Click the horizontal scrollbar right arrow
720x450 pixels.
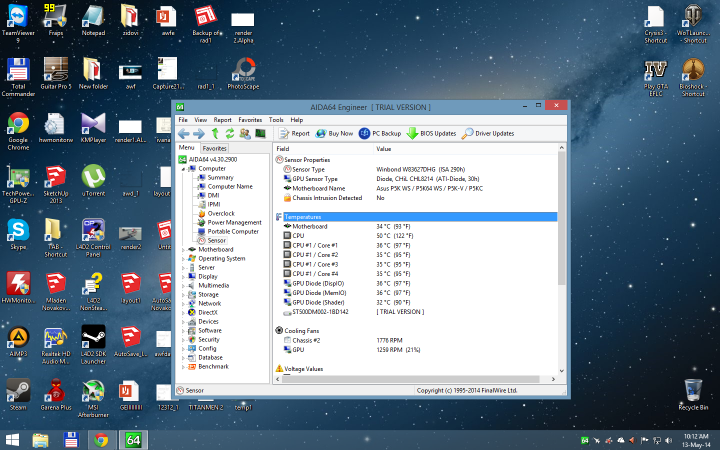[x=553, y=379]
